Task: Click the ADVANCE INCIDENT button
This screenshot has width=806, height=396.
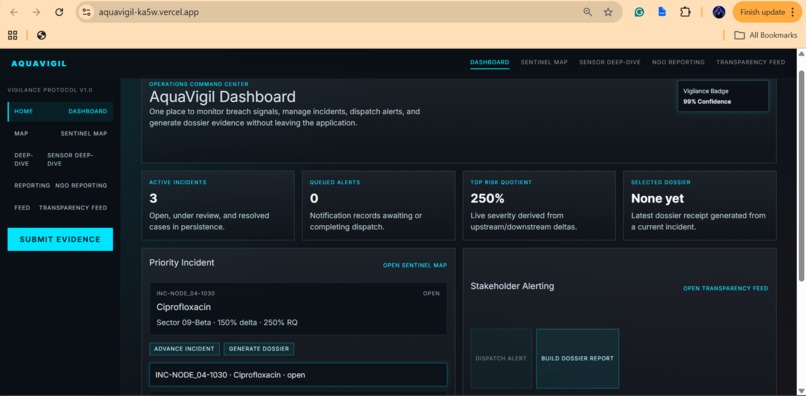Action: click(185, 349)
